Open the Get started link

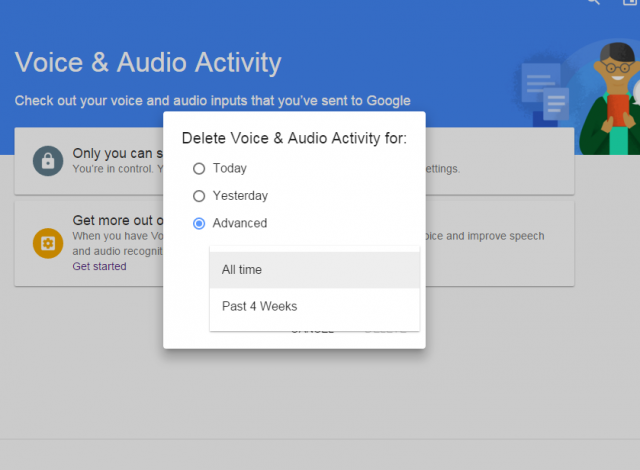coord(99,267)
